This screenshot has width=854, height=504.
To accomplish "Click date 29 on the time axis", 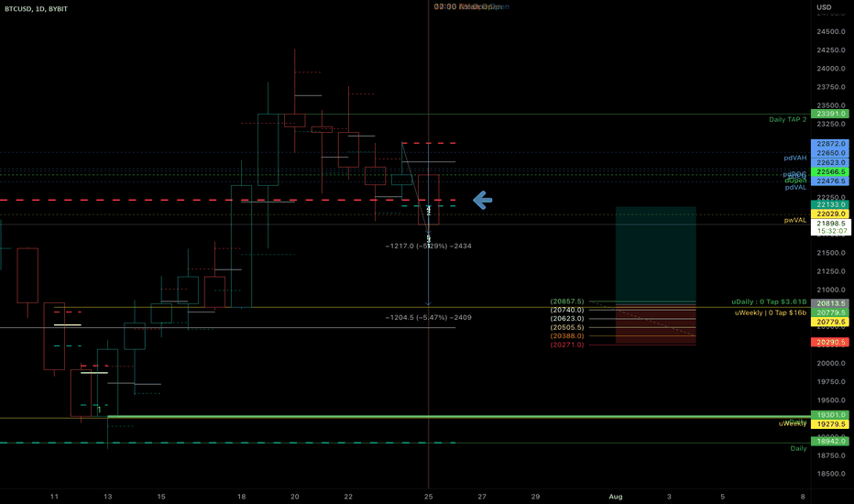I will (x=535, y=497).
